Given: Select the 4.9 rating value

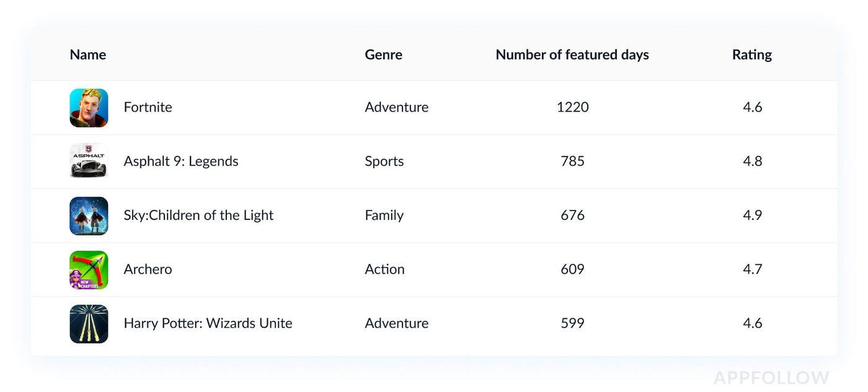Looking at the screenshot, I should 752,215.
